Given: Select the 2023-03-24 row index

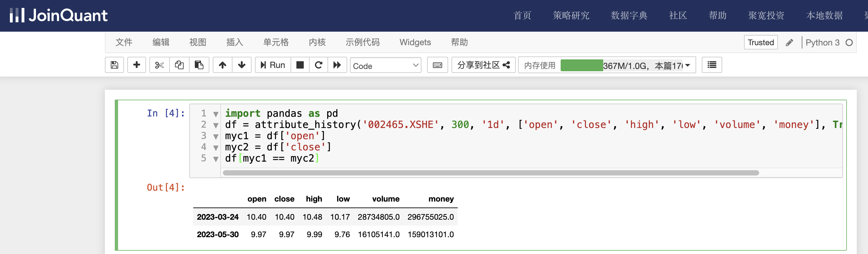Looking at the screenshot, I should click(x=218, y=217).
